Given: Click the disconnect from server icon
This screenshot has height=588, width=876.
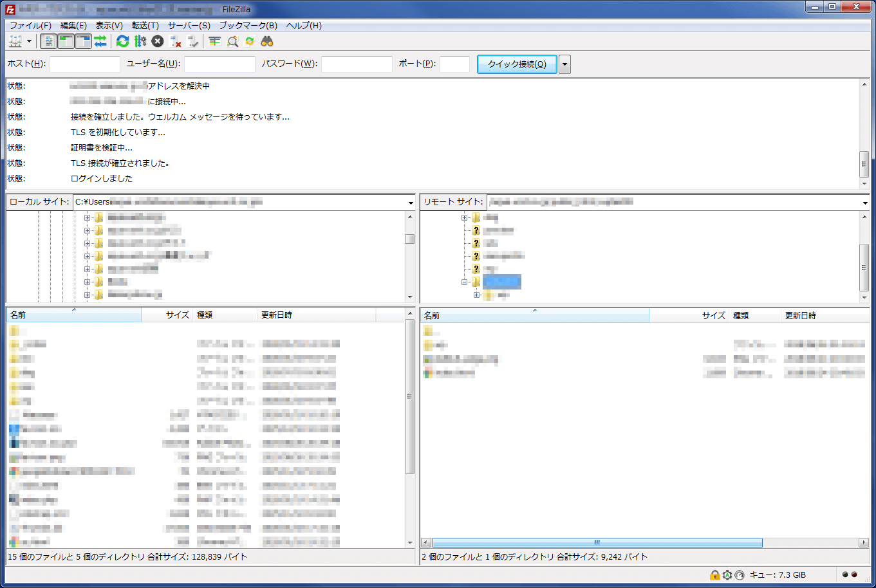Looking at the screenshot, I should [176, 42].
